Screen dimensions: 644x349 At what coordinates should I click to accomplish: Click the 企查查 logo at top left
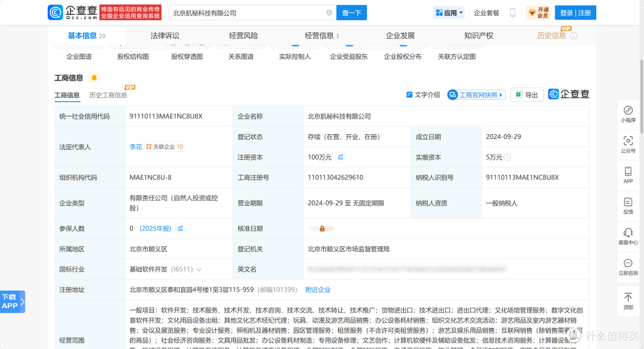pos(72,13)
